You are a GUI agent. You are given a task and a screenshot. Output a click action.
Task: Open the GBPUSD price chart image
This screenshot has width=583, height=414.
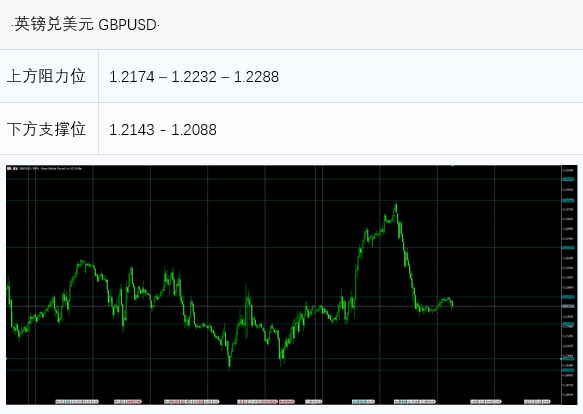[x=292, y=285]
